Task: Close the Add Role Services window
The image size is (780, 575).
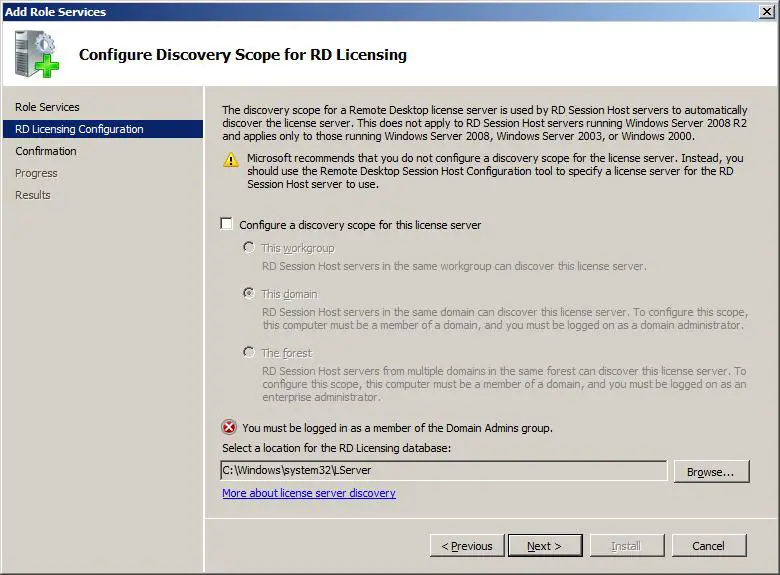Action: click(x=766, y=11)
